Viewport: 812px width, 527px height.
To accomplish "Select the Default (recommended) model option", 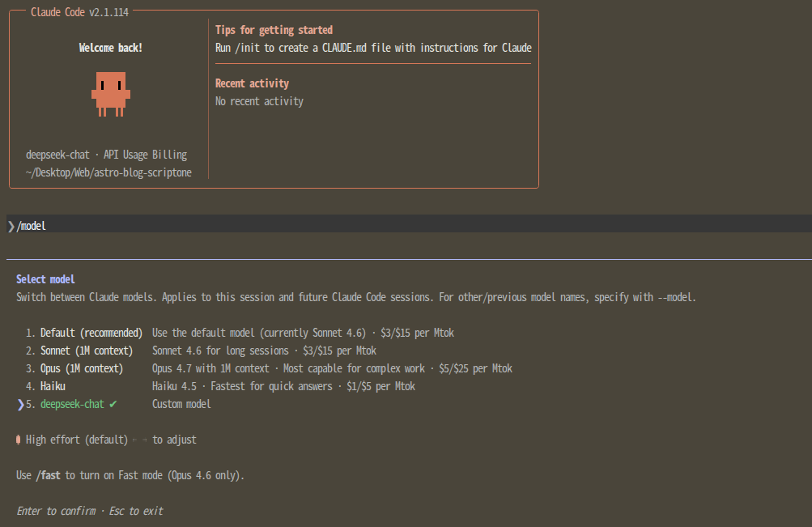I will 91,333.
